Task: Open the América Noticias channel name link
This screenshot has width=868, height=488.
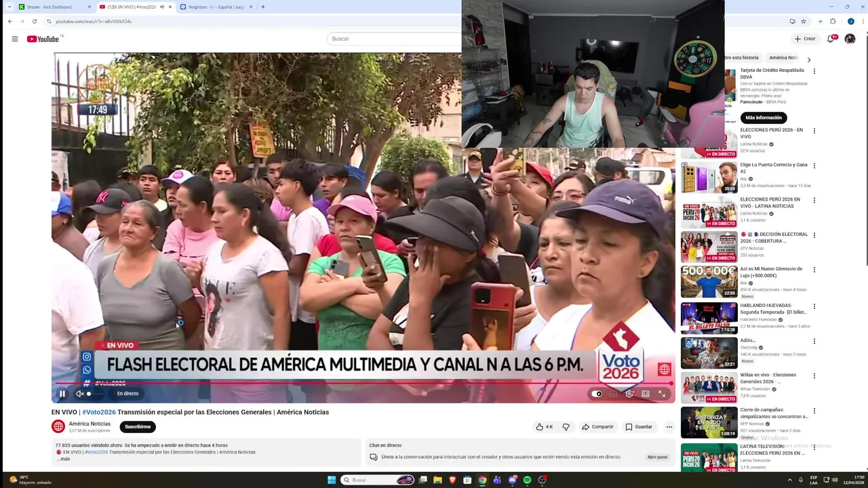Action: tap(90, 424)
